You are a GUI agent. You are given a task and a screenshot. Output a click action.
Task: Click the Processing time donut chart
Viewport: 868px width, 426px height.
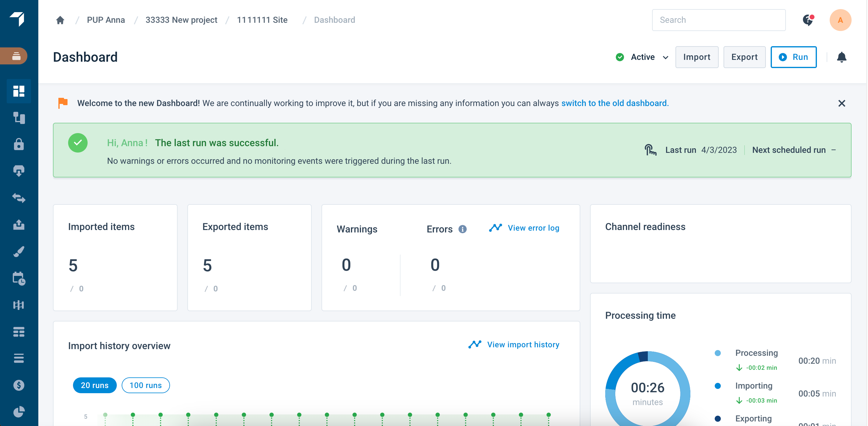(x=648, y=389)
